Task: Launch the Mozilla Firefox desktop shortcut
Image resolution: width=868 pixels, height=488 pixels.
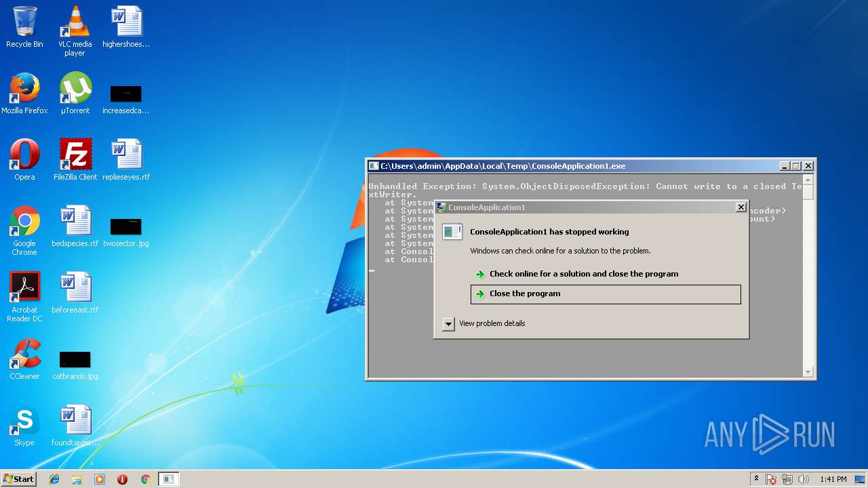Action: coord(24,94)
